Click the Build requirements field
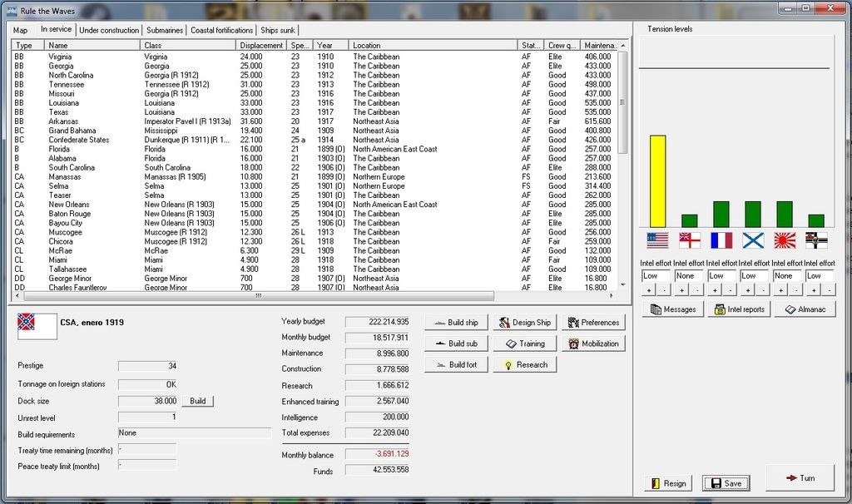The height and width of the screenshot is (504, 852). tap(195, 432)
